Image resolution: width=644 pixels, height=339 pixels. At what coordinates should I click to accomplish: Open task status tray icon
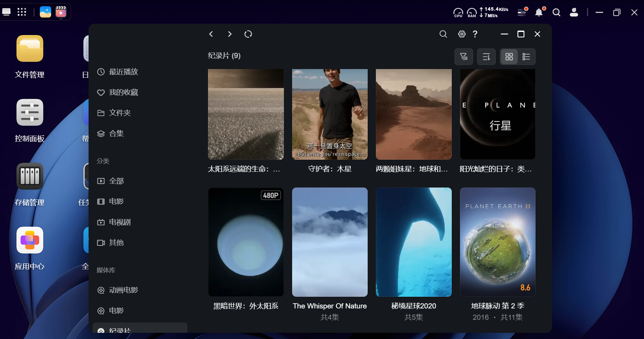coord(522,12)
